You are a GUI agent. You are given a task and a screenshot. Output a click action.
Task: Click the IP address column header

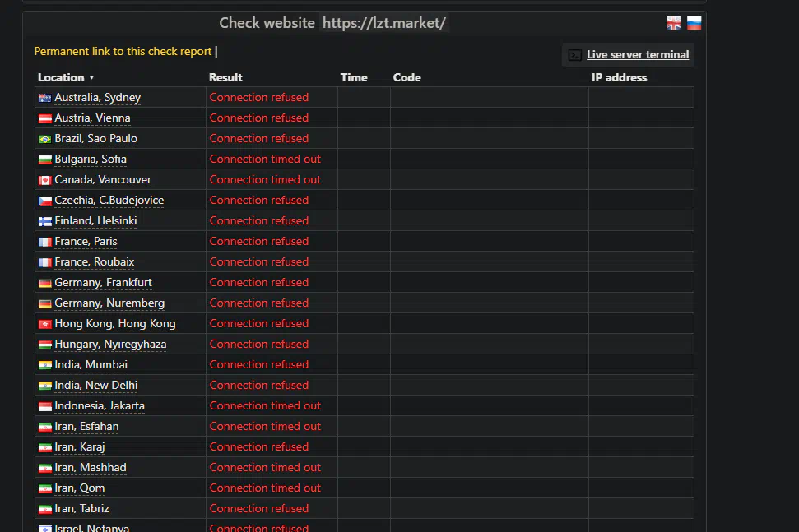click(x=619, y=77)
